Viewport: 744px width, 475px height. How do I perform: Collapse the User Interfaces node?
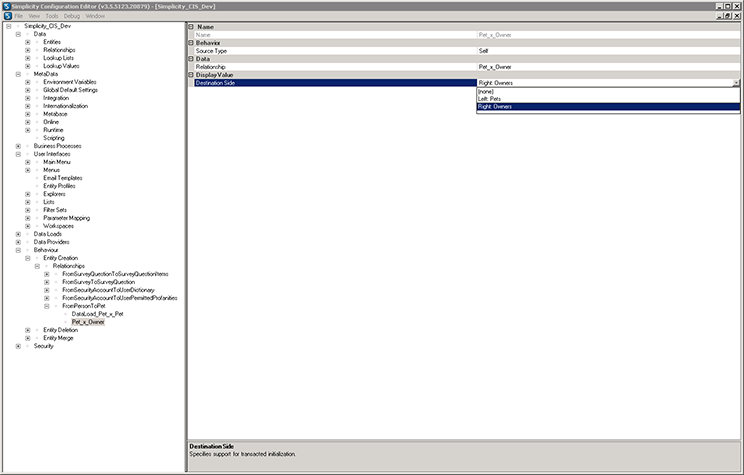point(18,154)
